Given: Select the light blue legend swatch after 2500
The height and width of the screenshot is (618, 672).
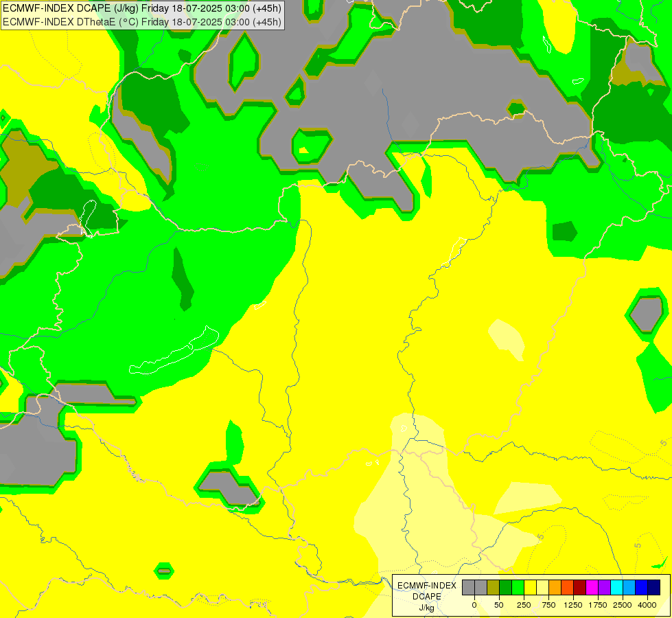Looking at the screenshot, I should [x=629, y=587].
